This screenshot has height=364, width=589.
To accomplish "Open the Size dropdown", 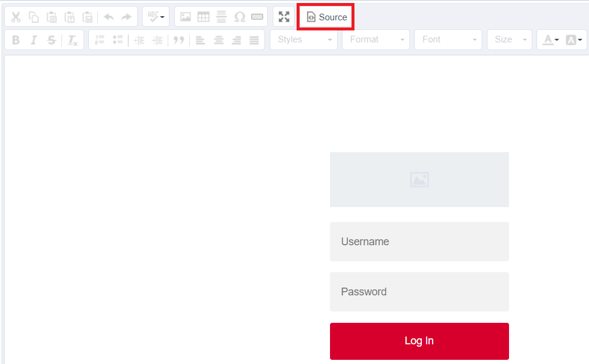I will coord(510,39).
